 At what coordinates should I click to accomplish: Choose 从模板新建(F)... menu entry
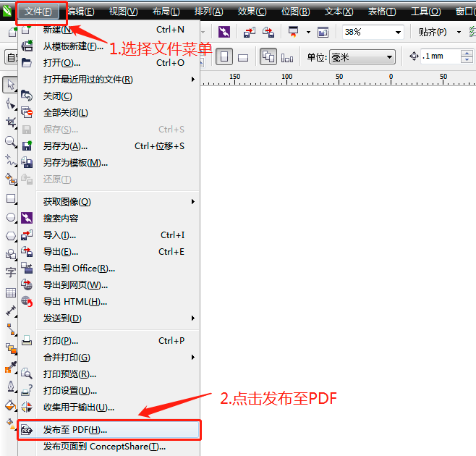(x=109, y=46)
